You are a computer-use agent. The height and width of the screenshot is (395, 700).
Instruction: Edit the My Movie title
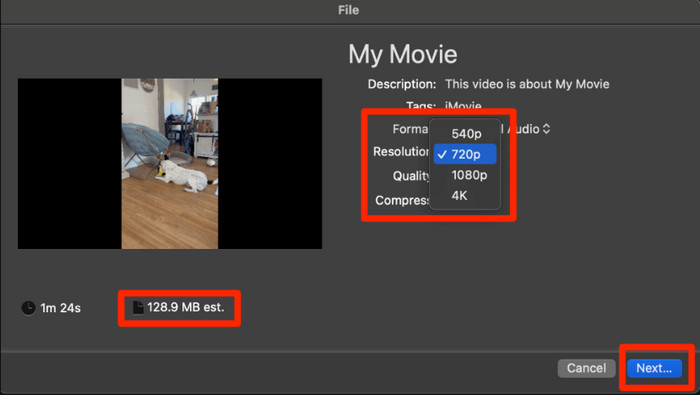coord(403,54)
